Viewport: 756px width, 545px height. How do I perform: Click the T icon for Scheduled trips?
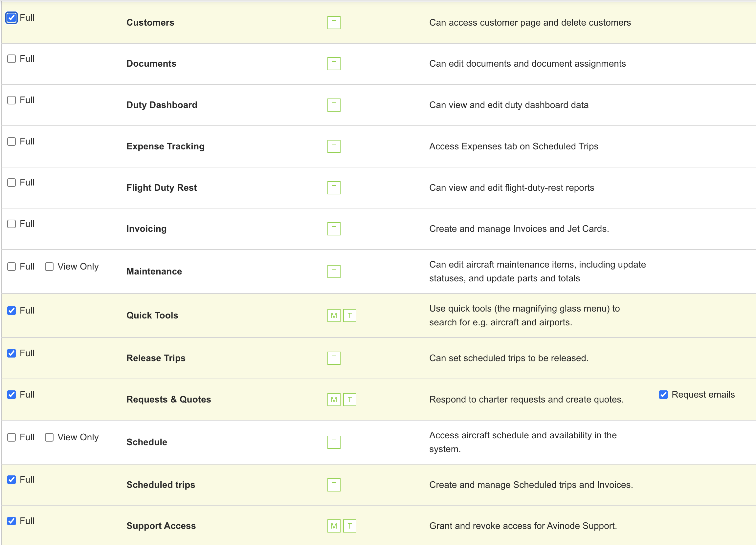pyautogui.click(x=334, y=485)
